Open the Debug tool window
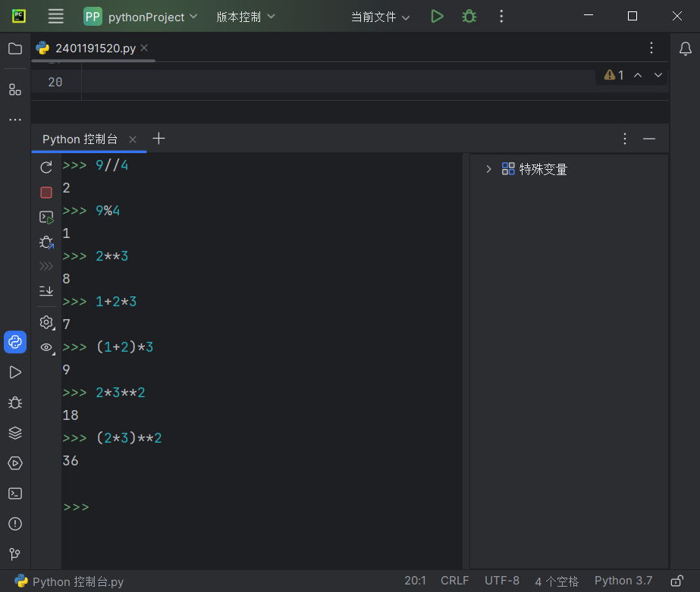 (x=15, y=402)
